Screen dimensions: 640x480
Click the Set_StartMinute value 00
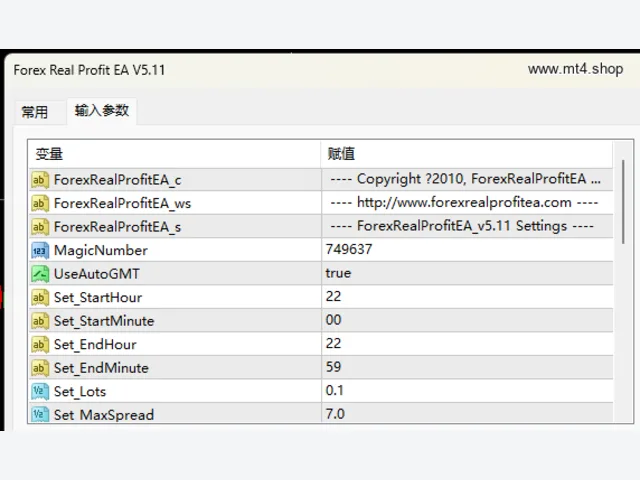click(333, 320)
